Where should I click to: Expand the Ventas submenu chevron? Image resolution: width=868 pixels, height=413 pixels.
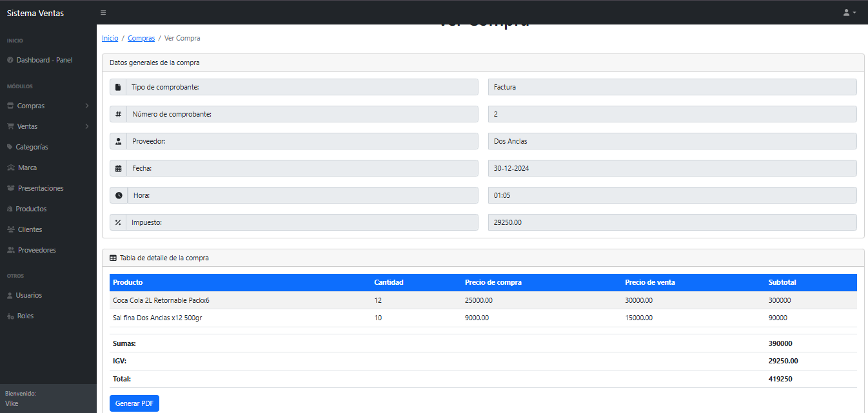click(87, 126)
